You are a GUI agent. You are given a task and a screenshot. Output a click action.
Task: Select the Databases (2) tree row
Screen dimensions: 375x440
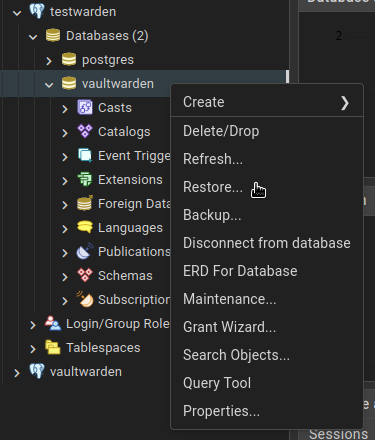(107, 36)
